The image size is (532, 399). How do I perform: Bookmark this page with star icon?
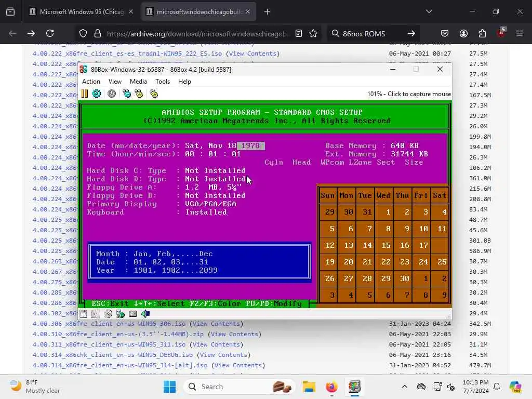[313, 33]
